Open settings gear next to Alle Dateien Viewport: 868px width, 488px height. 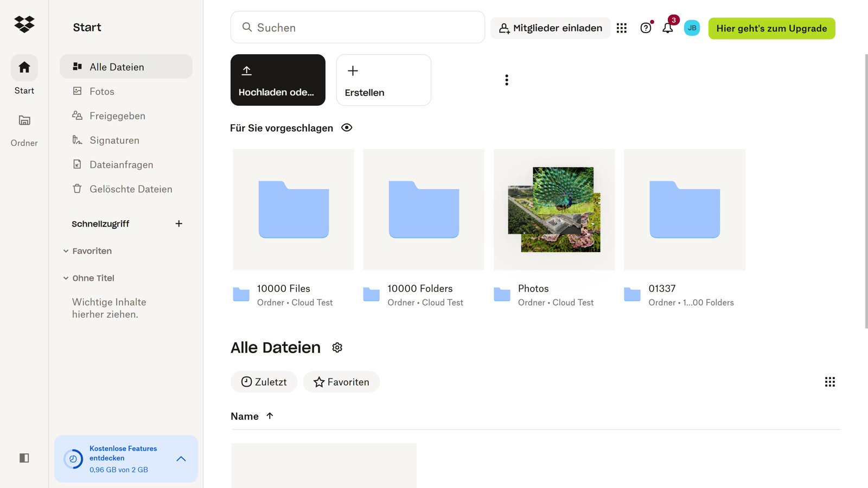click(337, 348)
